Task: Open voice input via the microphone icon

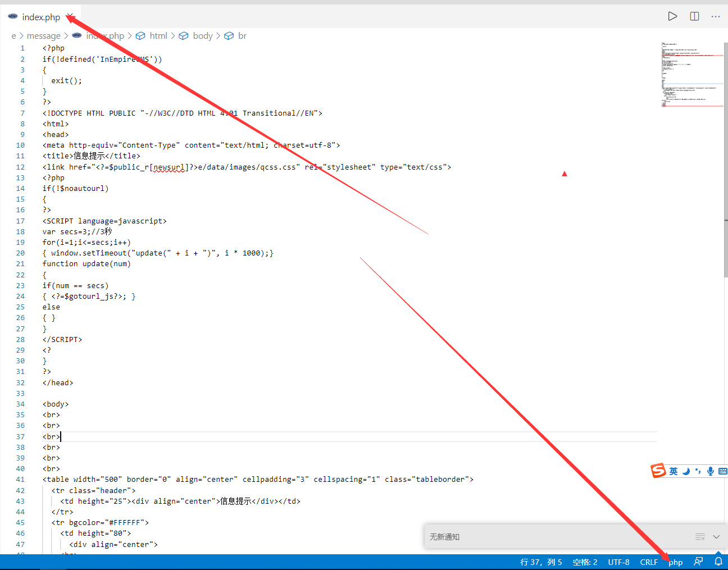Action: click(x=711, y=471)
